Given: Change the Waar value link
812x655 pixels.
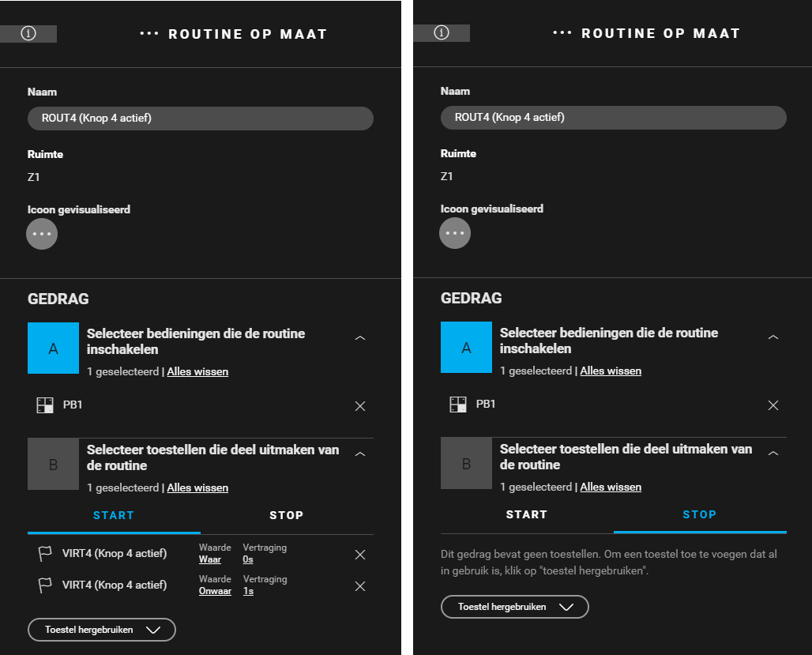Looking at the screenshot, I should point(210,559).
